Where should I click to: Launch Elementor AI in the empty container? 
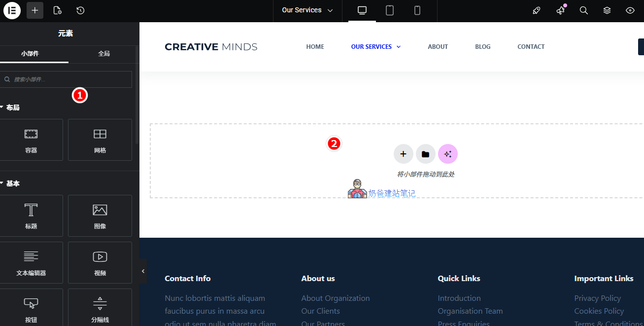[x=448, y=154]
